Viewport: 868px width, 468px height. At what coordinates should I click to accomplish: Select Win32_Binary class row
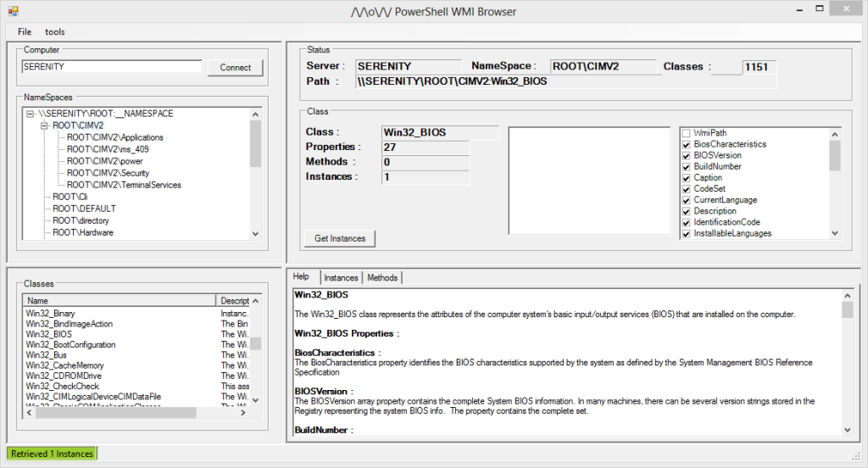[50, 314]
